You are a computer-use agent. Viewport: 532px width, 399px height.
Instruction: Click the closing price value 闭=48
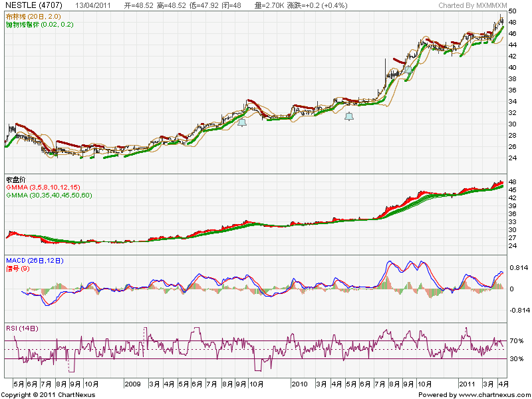(231, 5)
